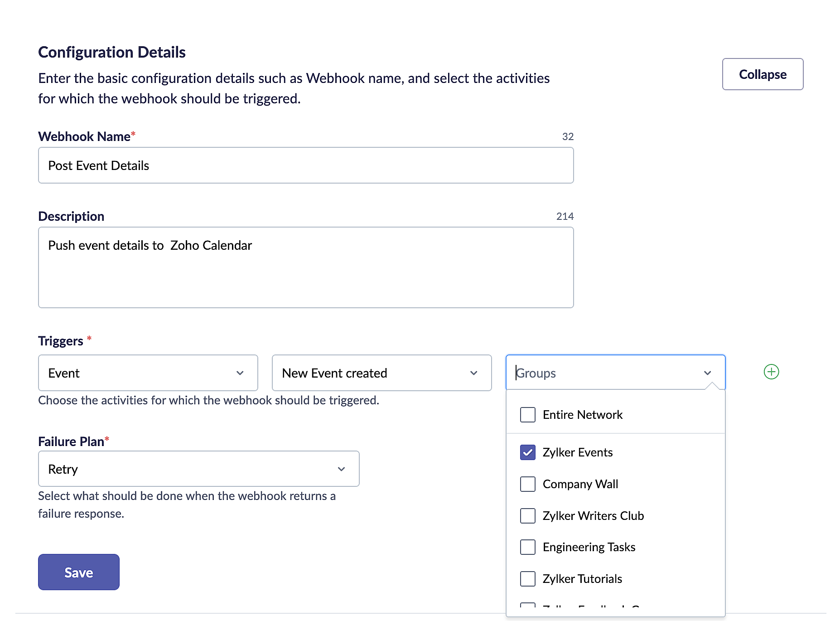This screenshot has width=840, height=621.
Task: Click the Groups search input box
Action: coord(603,373)
